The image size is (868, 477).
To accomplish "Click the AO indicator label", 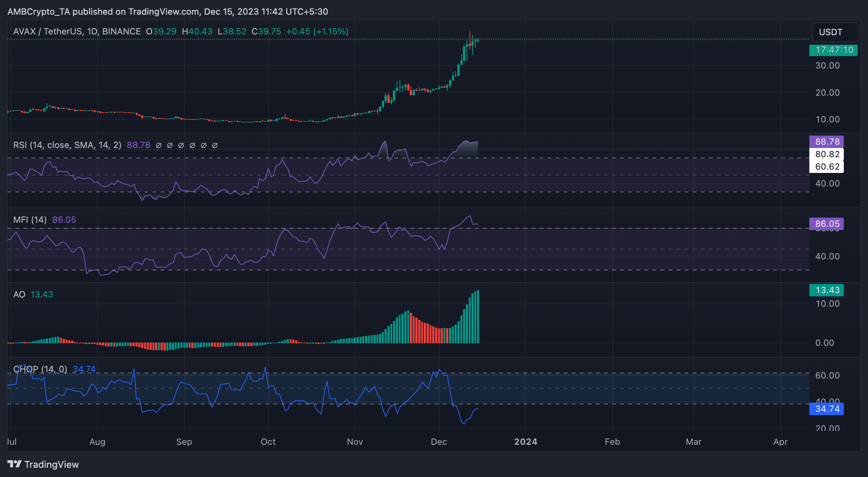I will pyautogui.click(x=19, y=295).
